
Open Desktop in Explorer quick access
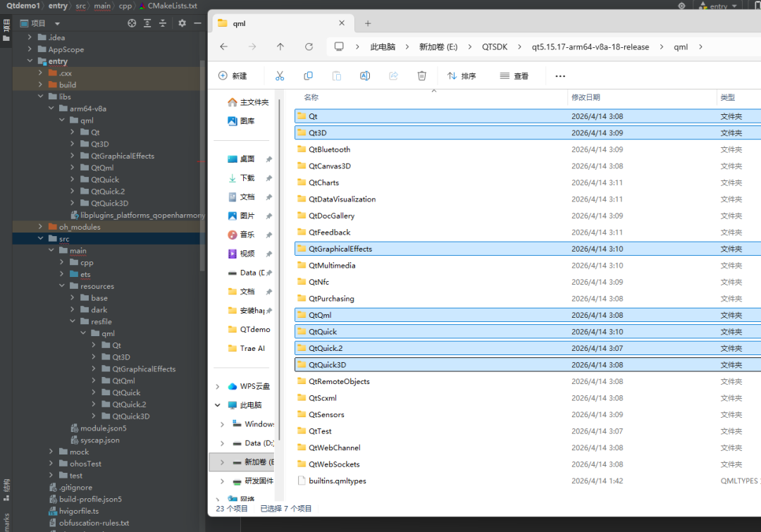pyautogui.click(x=241, y=159)
